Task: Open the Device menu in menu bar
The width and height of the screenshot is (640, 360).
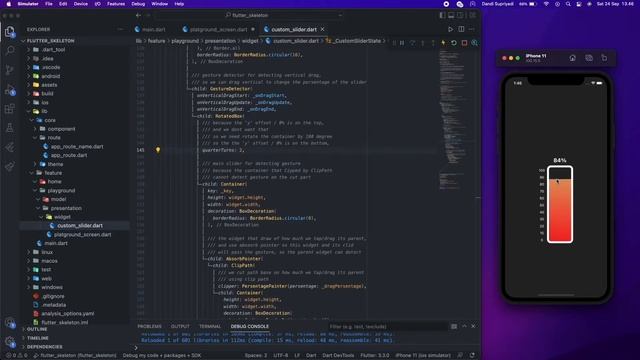Action: click(x=80, y=4)
